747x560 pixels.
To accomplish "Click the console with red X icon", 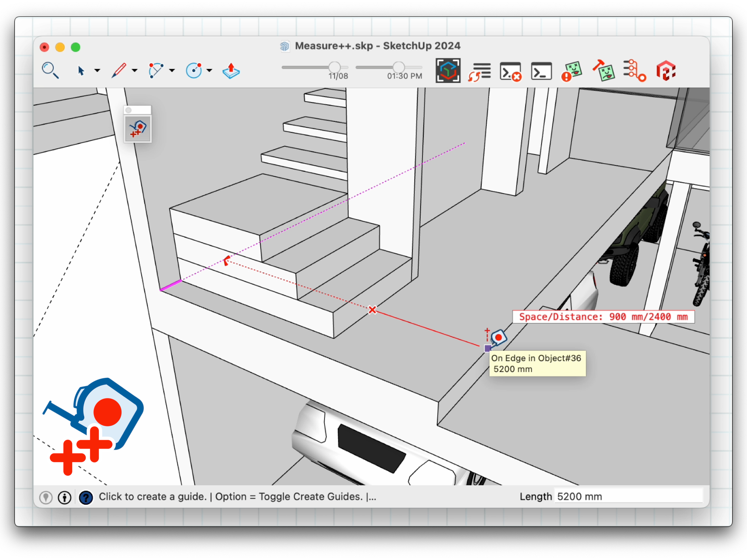I will tap(510, 71).
